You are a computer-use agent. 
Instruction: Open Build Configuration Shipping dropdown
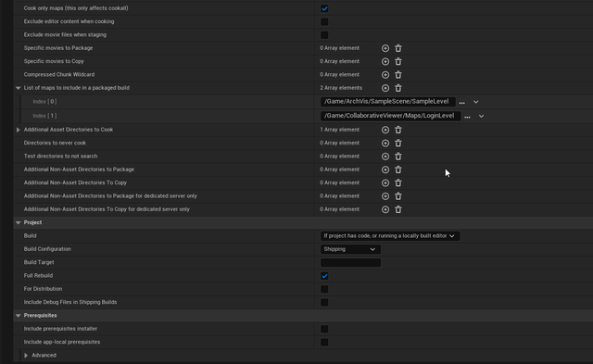point(350,249)
